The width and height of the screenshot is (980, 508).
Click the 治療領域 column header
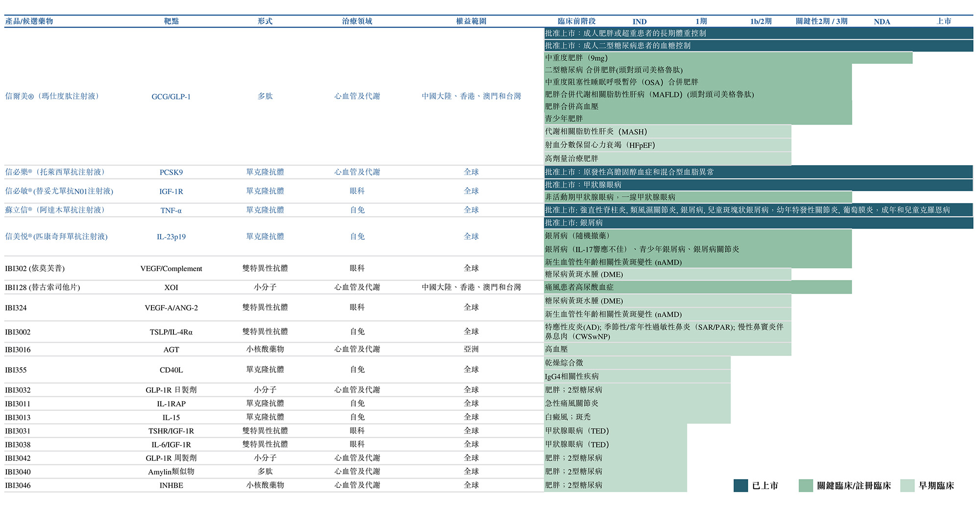coord(357,21)
